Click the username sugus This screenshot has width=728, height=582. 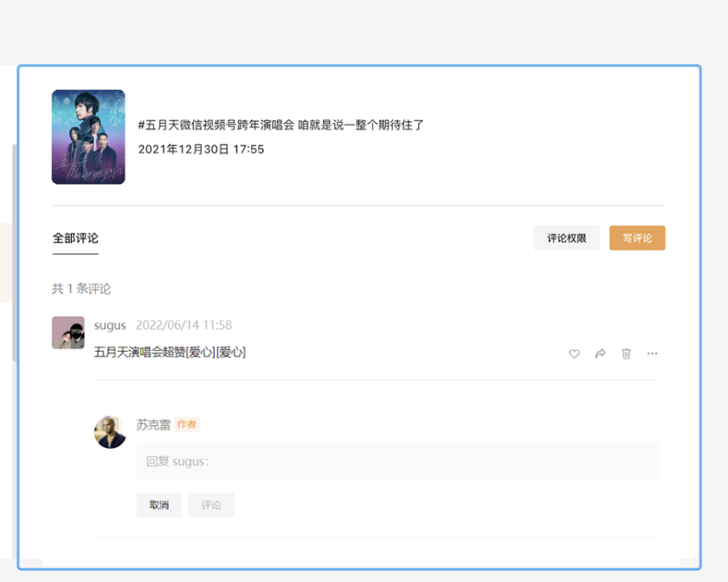point(110,325)
